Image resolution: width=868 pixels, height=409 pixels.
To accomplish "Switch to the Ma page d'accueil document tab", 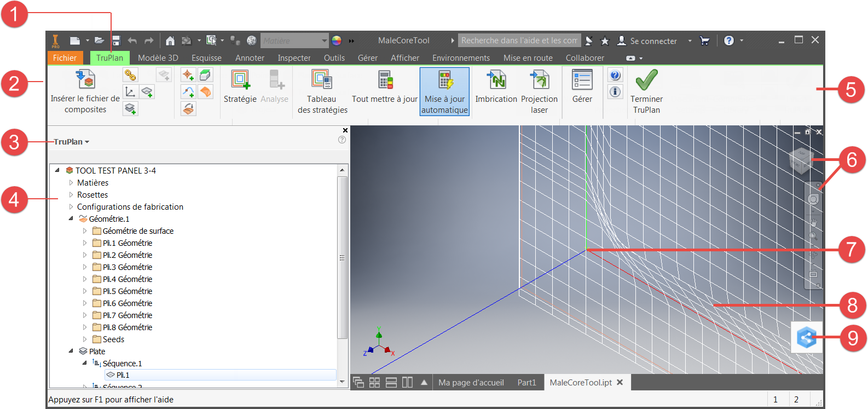I will pos(471,383).
